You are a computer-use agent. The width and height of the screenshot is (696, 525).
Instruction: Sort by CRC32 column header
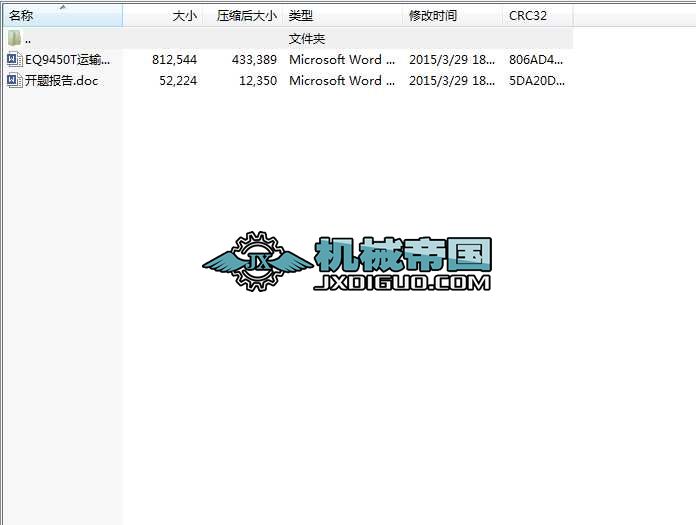538,16
